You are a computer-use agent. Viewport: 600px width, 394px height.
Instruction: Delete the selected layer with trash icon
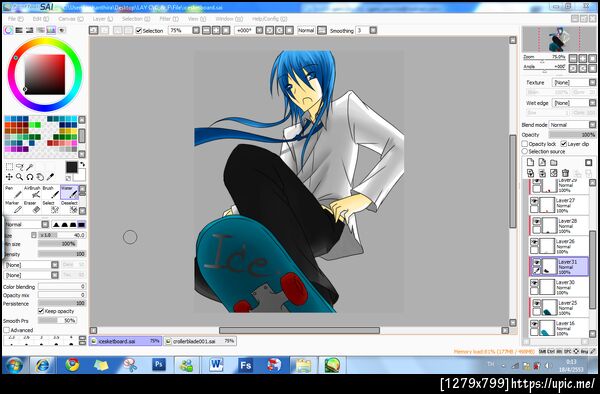pyautogui.click(x=566, y=173)
